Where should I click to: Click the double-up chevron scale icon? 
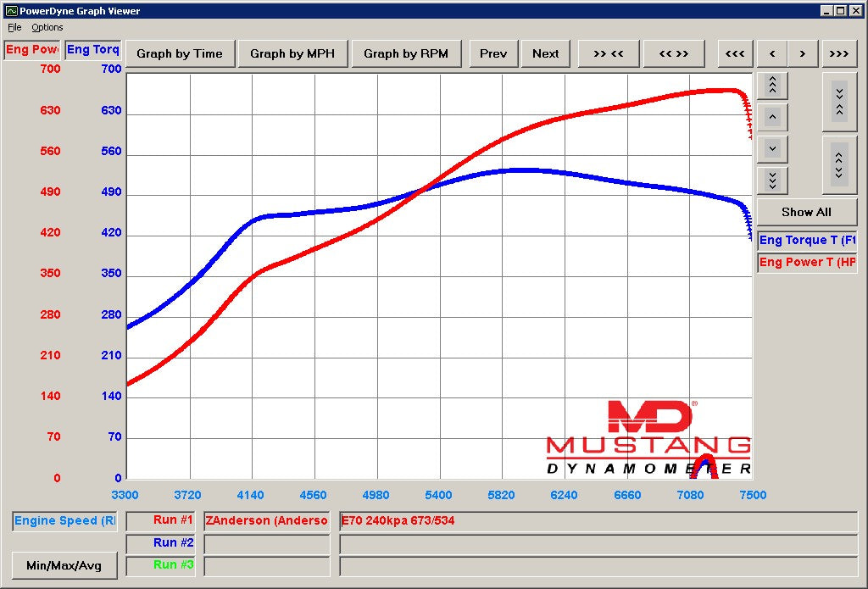click(771, 84)
